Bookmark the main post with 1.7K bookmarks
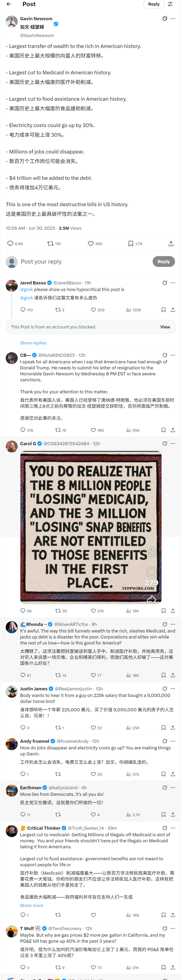Image resolution: width=184 pixels, height=980 pixels. point(131,244)
